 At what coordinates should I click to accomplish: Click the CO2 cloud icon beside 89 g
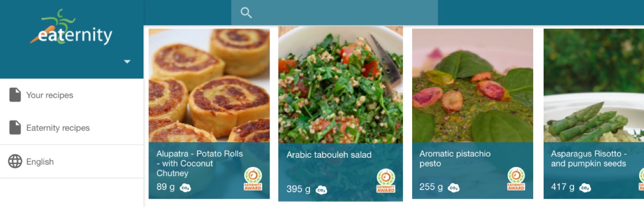pyautogui.click(x=185, y=188)
